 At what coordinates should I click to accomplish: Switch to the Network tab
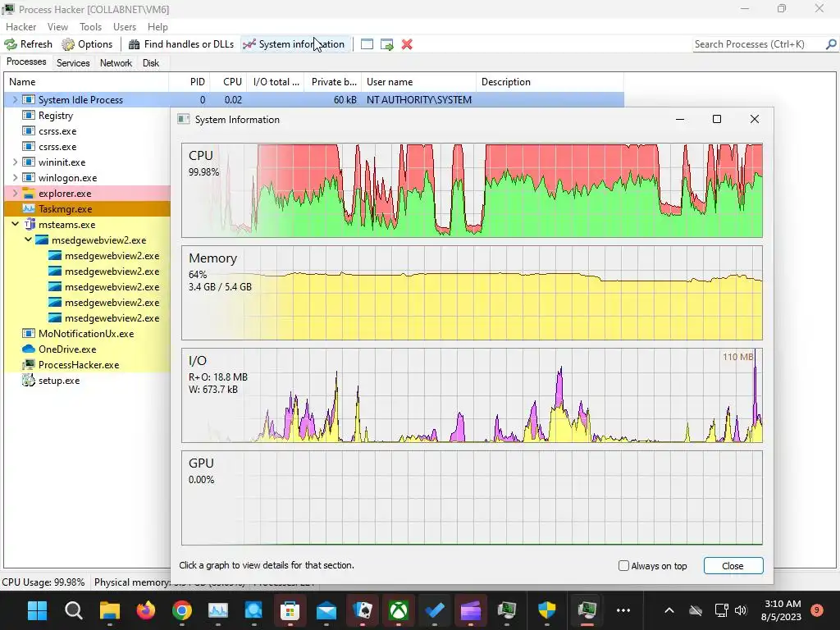[x=116, y=62]
